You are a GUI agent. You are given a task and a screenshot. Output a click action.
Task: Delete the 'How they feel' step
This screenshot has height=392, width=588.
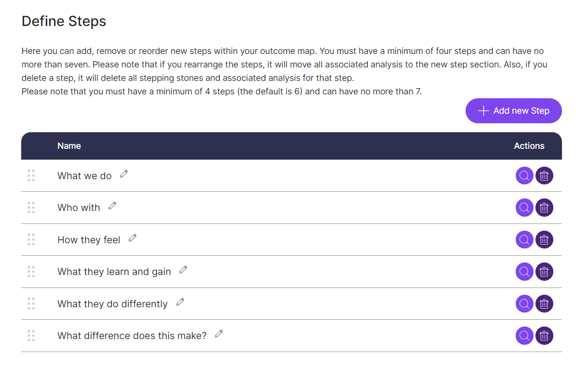544,240
